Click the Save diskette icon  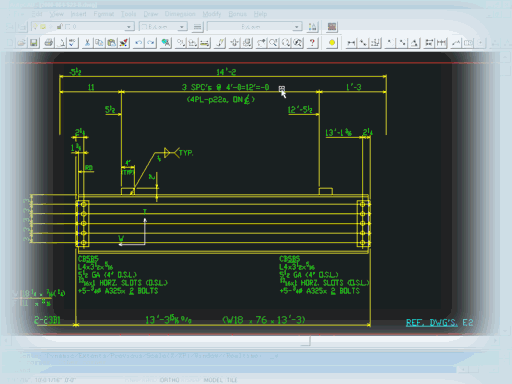(34, 43)
